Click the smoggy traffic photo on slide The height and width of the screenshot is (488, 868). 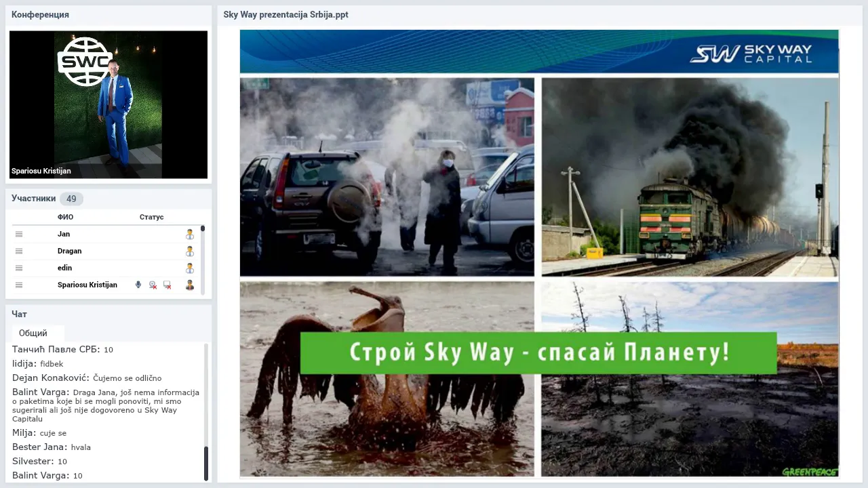[x=387, y=176]
